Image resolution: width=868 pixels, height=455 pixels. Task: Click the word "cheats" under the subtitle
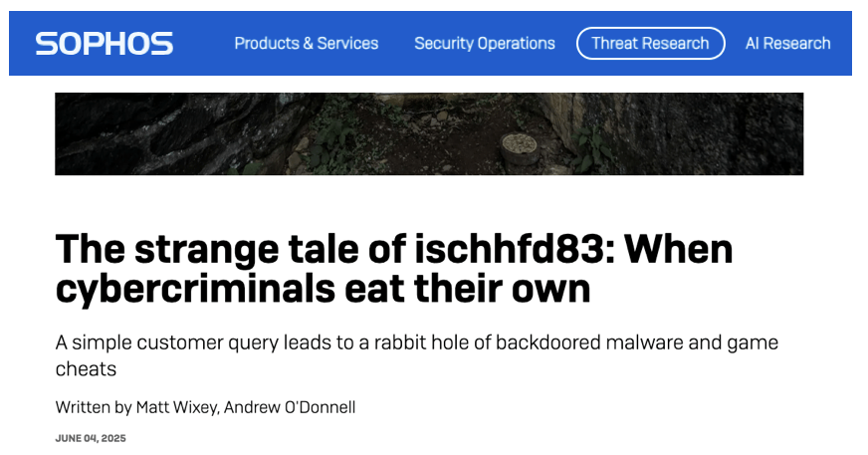pyautogui.click(x=86, y=368)
